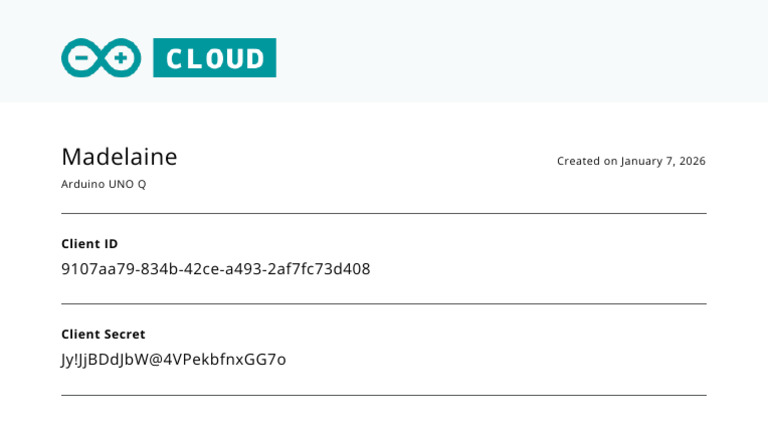Click the Client Secret label

tap(103, 335)
